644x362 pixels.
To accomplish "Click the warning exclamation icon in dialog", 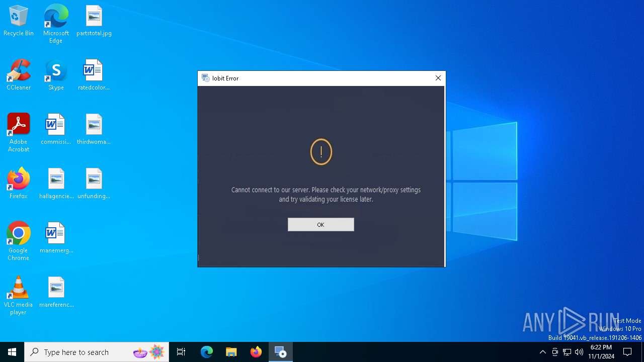I will click(x=321, y=152).
